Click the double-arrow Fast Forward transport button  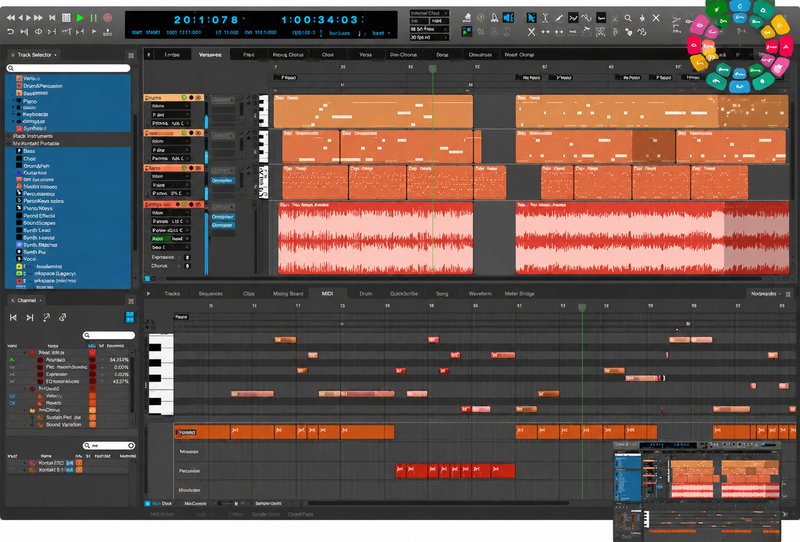(38, 18)
